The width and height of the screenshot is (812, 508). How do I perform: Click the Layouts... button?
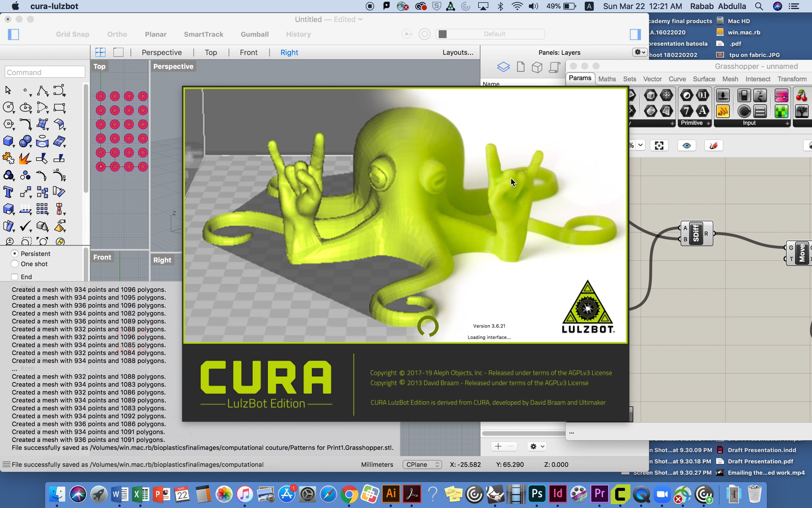pyautogui.click(x=458, y=52)
